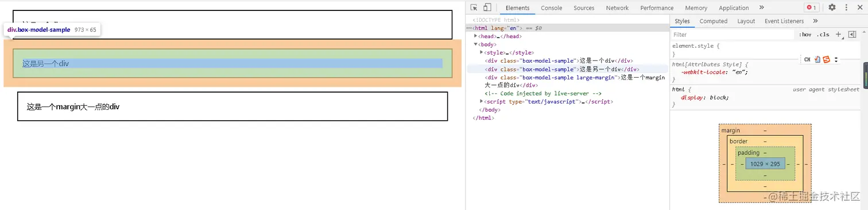The image size is (868, 210).
Task: Open the Layout sidebar tab
Action: click(x=746, y=21)
